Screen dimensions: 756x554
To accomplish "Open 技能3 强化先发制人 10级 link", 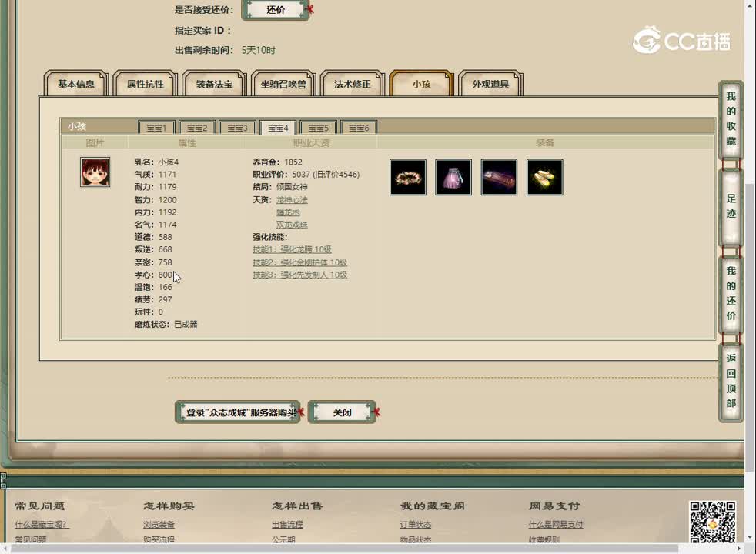I will click(x=300, y=275).
